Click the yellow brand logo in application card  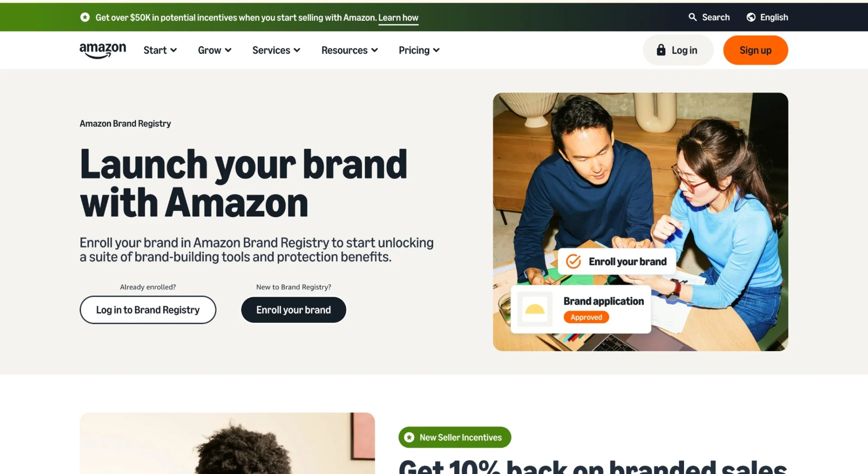coord(535,310)
